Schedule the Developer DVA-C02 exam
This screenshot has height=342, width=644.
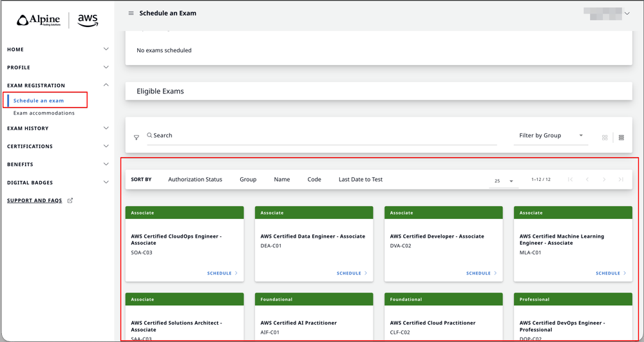click(x=481, y=273)
